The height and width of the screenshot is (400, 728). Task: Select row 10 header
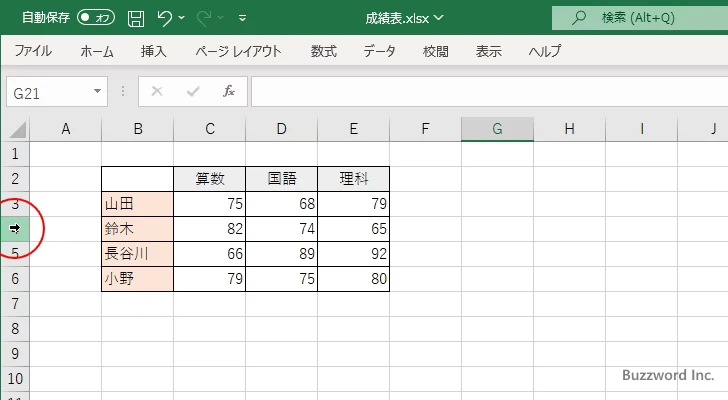tap(15, 379)
